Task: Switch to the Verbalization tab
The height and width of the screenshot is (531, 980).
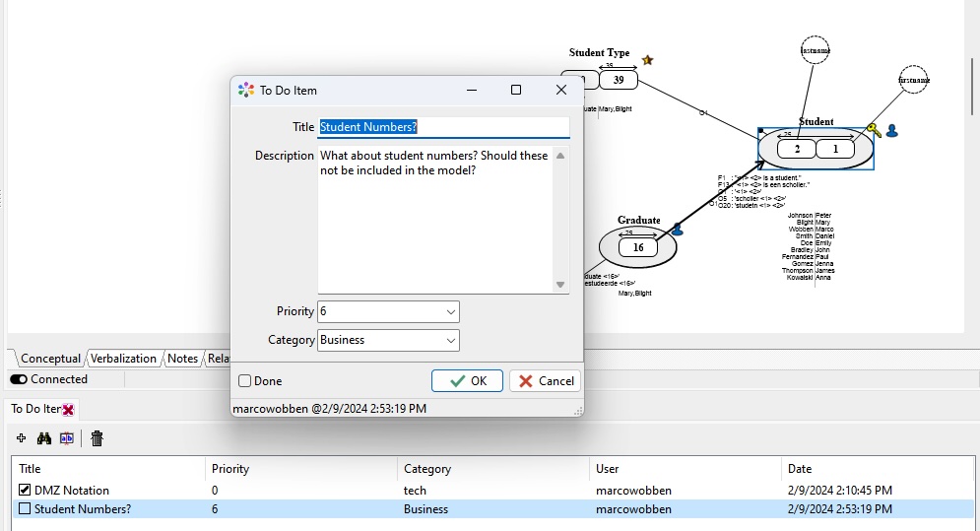Action: point(124,359)
